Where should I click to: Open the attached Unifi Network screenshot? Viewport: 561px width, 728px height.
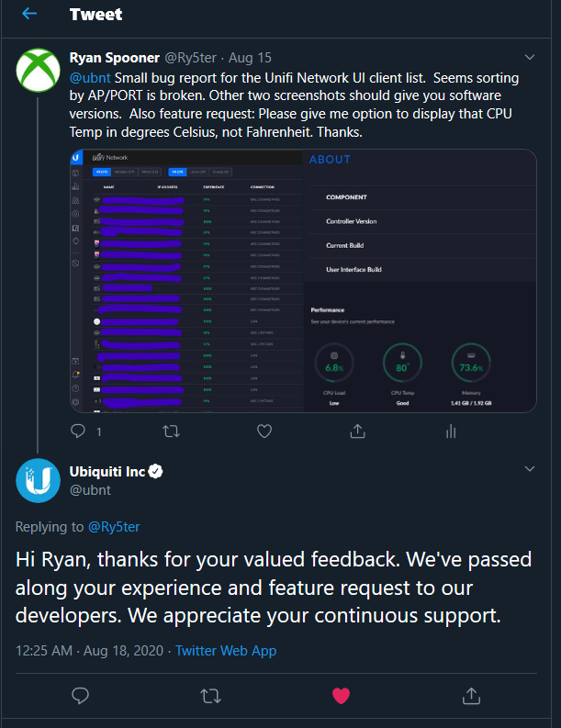tap(186, 280)
